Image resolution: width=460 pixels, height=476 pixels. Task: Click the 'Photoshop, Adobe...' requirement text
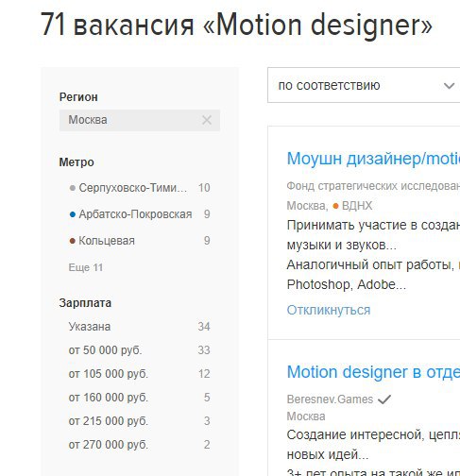(347, 284)
